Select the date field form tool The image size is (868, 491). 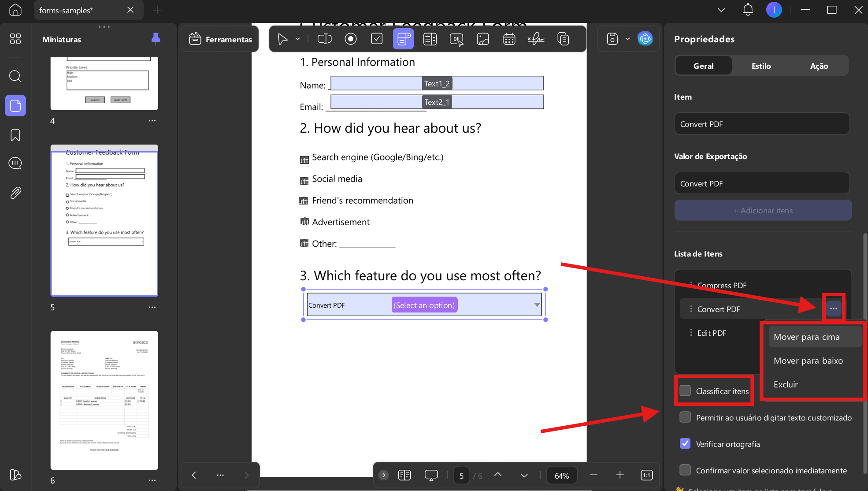pyautogui.click(x=509, y=39)
